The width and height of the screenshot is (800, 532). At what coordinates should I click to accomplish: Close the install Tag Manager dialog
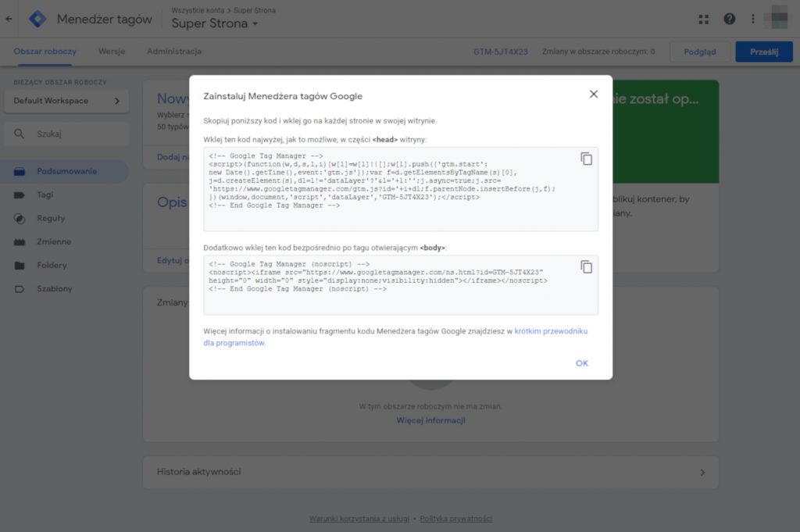coord(594,95)
